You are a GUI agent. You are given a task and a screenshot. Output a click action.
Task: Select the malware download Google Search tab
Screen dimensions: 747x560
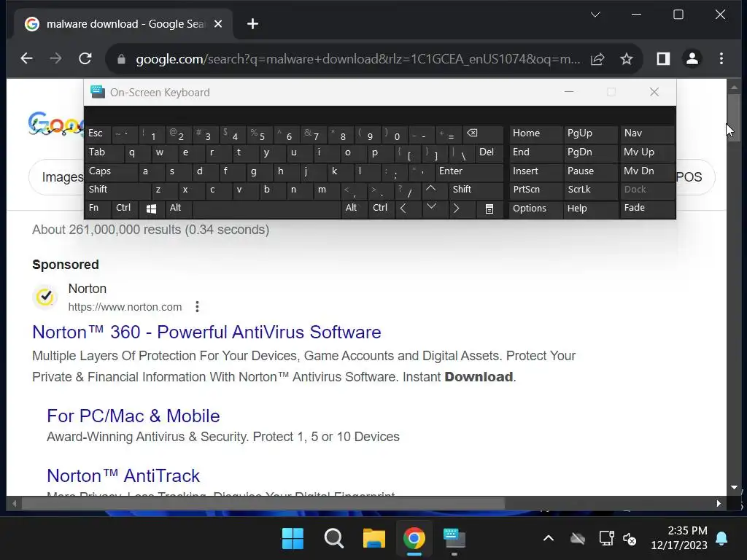pyautogui.click(x=124, y=24)
